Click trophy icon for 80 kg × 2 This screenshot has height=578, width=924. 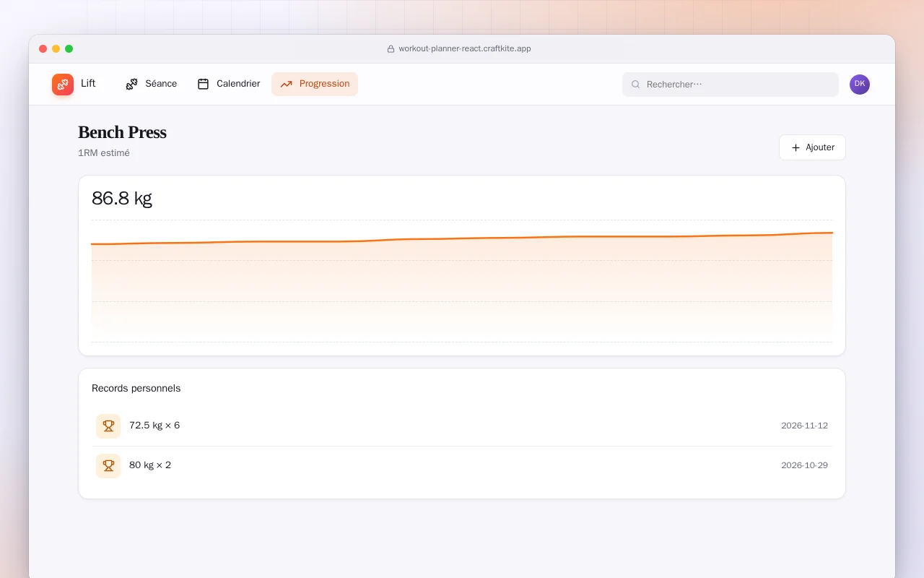(108, 466)
